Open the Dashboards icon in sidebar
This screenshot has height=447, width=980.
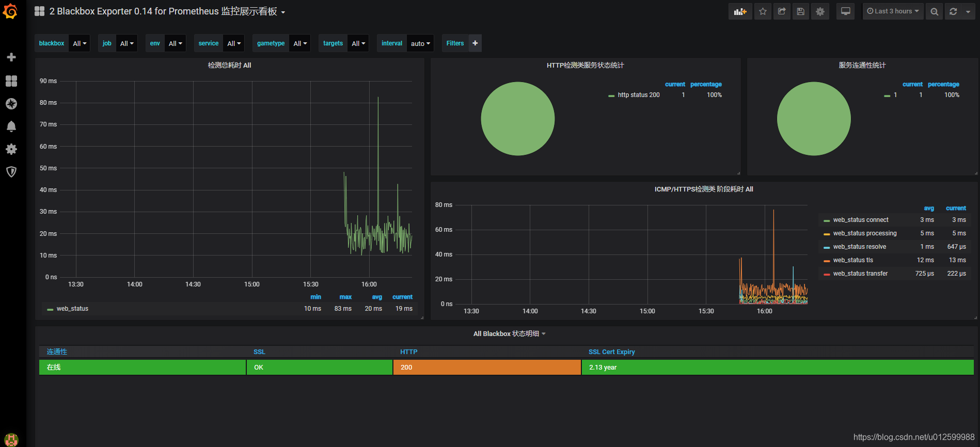click(x=11, y=81)
